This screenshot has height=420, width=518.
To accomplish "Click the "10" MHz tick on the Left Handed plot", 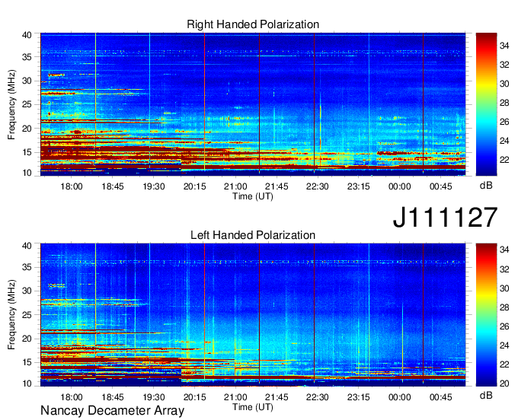I will pos(27,383).
